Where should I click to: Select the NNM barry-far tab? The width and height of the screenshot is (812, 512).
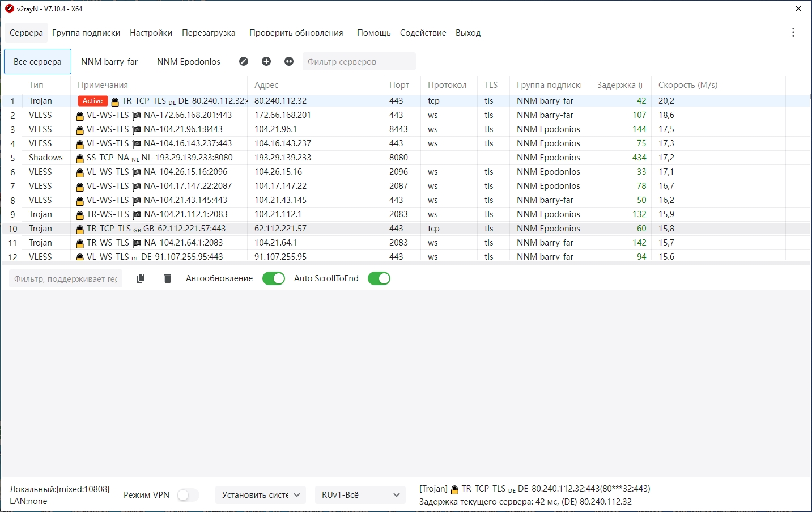coord(109,62)
